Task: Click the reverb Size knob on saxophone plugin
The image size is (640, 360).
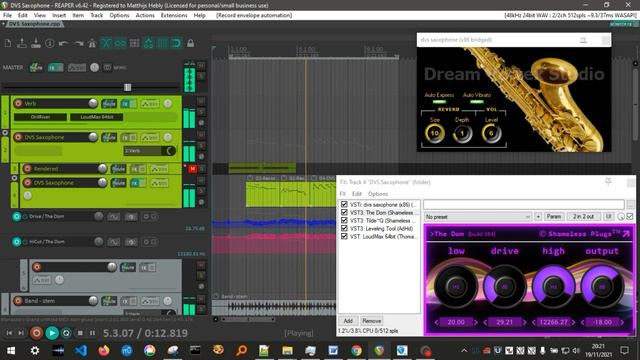Action: coord(435,133)
